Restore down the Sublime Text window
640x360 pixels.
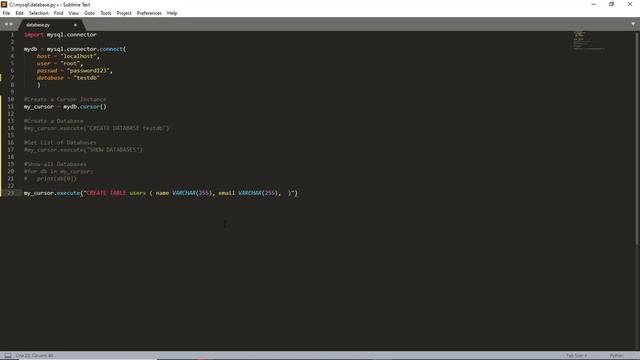pyautogui.click(x=611, y=4)
